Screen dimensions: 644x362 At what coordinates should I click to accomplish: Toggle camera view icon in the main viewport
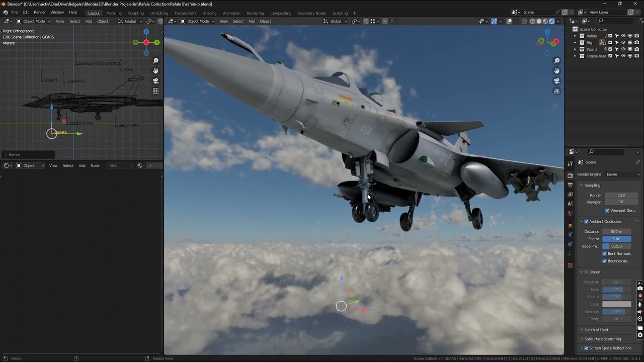click(x=556, y=81)
